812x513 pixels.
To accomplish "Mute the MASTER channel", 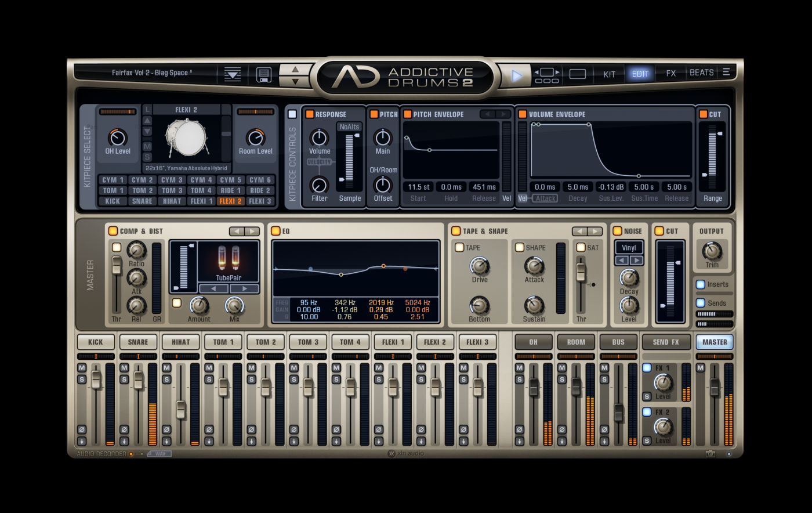I will pyautogui.click(x=700, y=368).
